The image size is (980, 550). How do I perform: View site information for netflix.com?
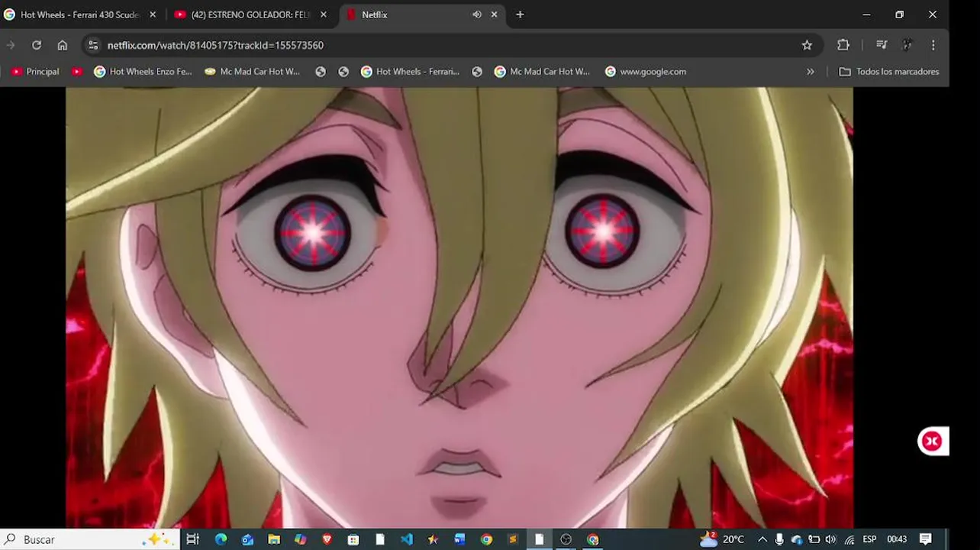(93, 45)
